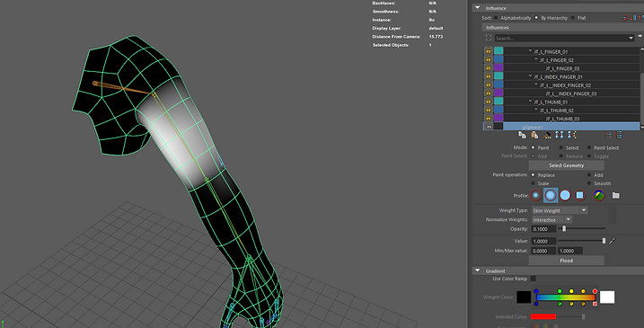
Task: Choose Replace paint operation
Action: (534, 174)
